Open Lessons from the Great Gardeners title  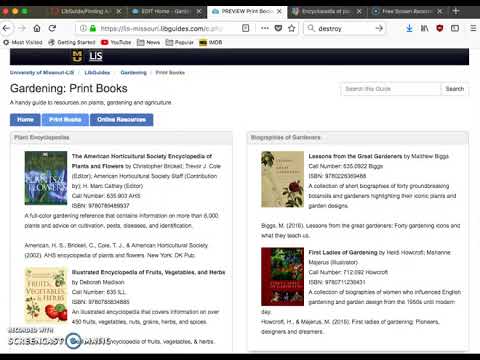coord(355,156)
